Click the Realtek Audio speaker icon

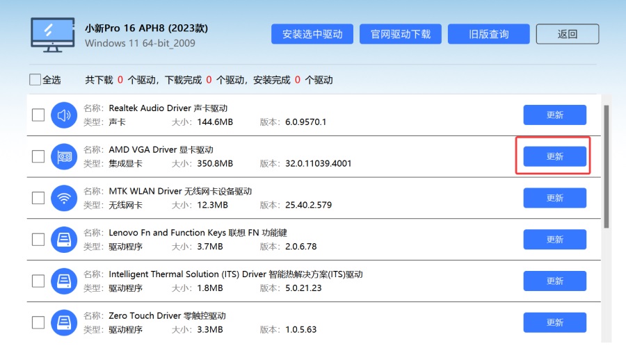[x=64, y=115]
